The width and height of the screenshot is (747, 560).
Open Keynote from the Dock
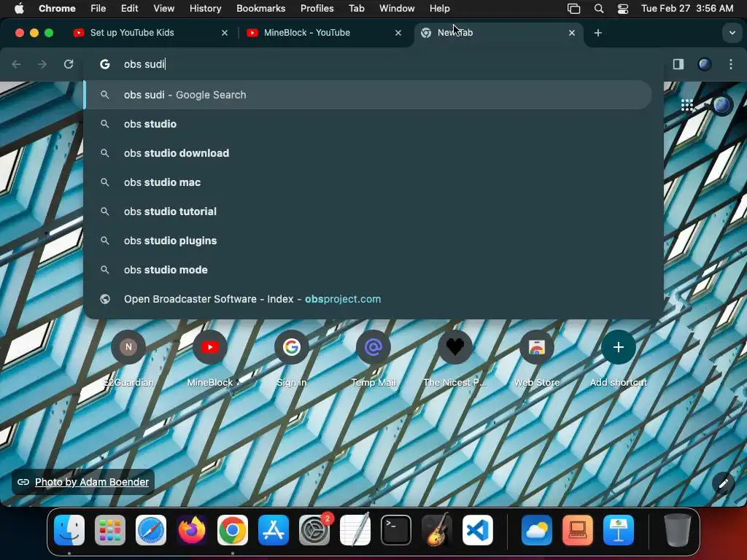pos(619,530)
